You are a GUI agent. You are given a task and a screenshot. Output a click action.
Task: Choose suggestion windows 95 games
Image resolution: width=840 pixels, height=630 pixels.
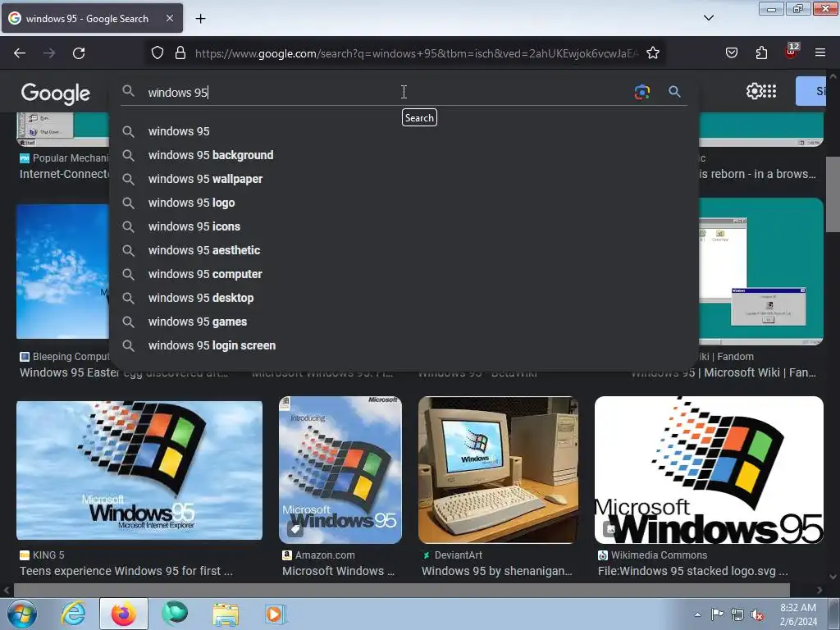pos(404,322)
